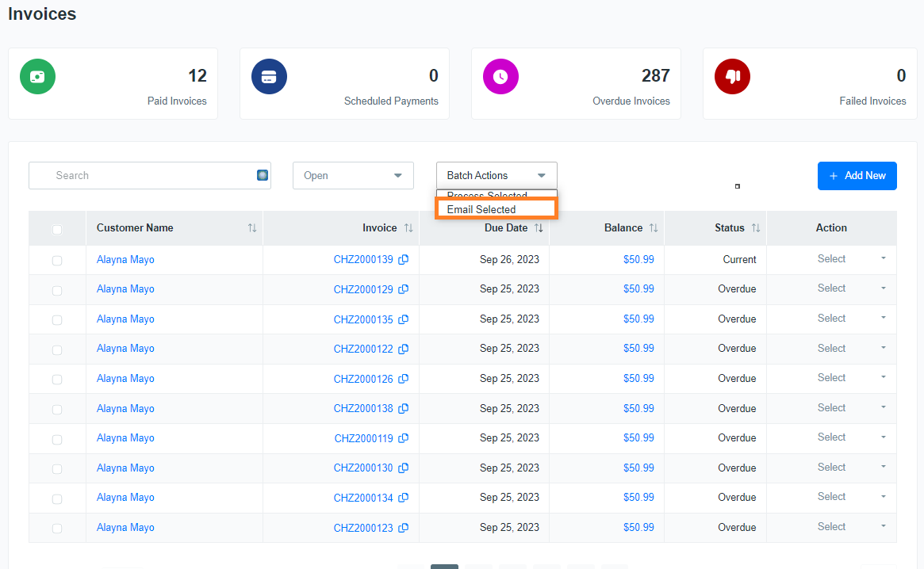Open invoice link CHZ2000139

(363, 260)
